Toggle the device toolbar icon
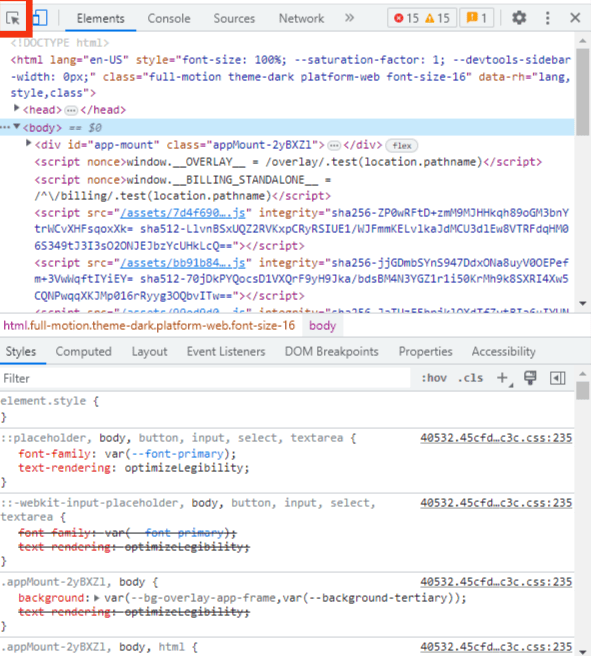The height and width of the screenshot is (656, 591). pyautogui.click(x=40, y=18)
